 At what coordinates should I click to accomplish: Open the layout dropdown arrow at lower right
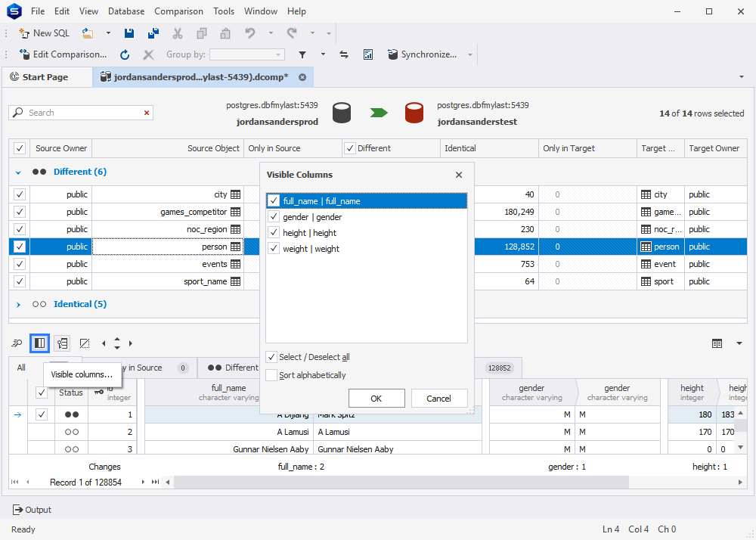[739, 343]
